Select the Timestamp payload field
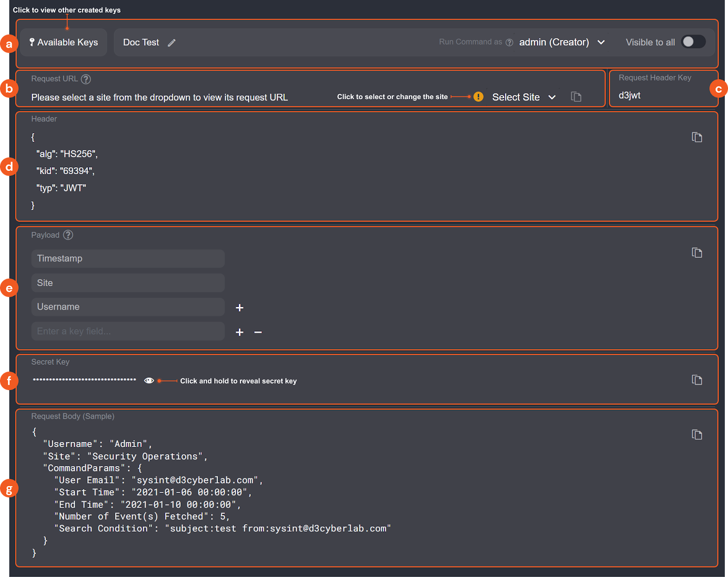 (127, 258)
